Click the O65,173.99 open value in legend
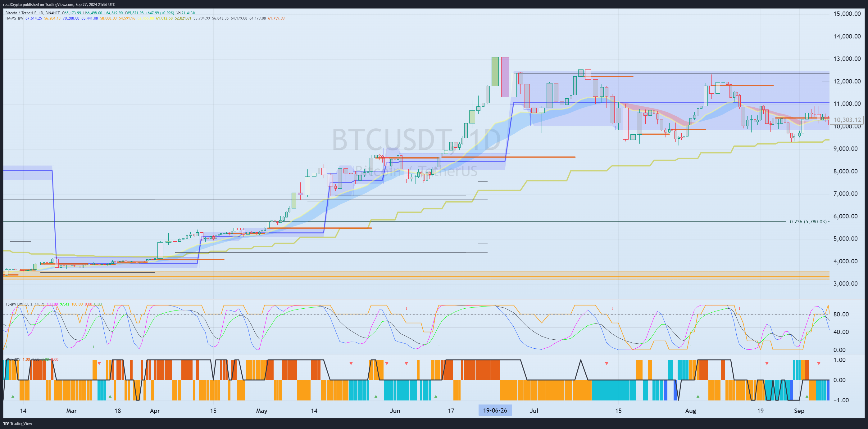 pos(71,13)
